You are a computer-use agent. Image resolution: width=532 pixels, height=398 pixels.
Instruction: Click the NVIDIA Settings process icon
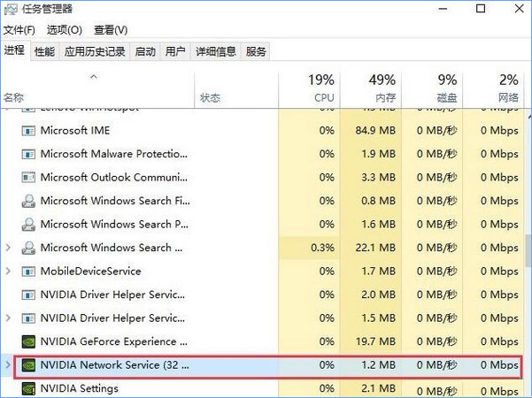click(27, 387)
